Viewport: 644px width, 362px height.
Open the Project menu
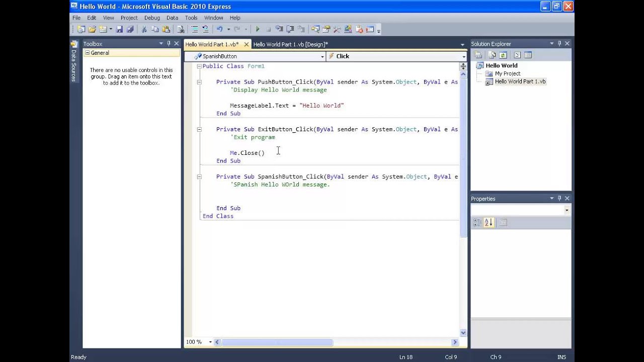(x=129, y=18)
